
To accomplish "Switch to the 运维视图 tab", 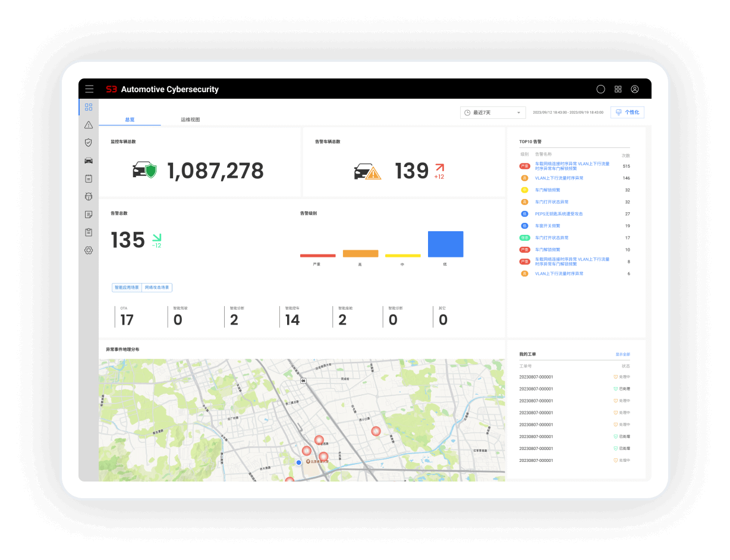I will pos(190,119).
